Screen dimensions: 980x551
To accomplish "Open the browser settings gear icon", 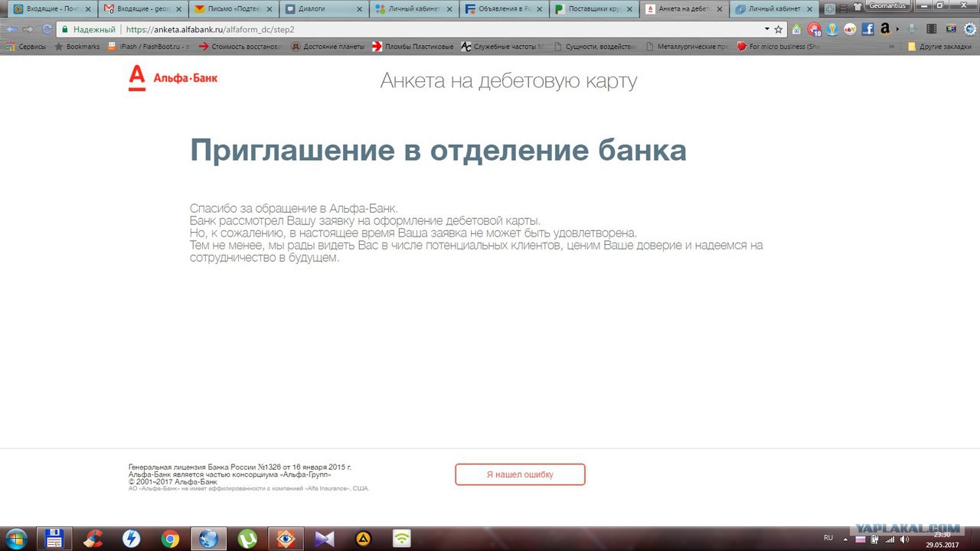I will 969,29.
